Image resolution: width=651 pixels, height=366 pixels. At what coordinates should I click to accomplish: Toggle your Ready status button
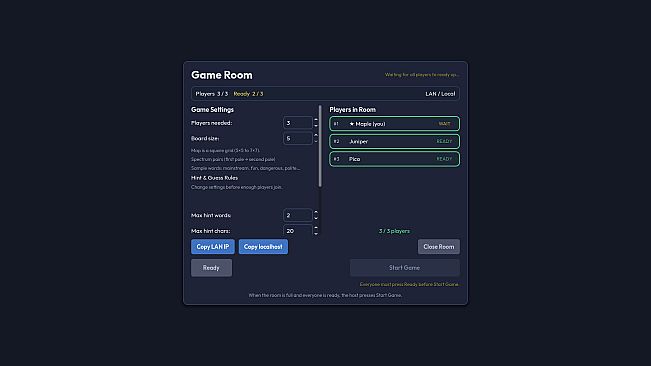click(211, 268)
